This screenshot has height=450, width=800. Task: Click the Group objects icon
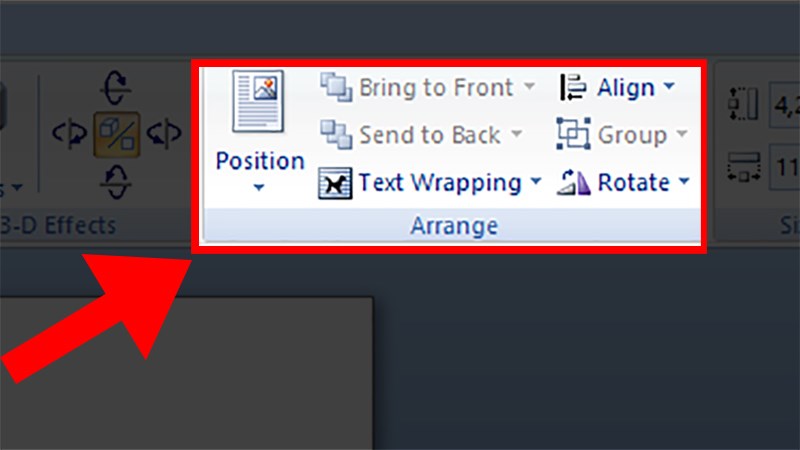(x=573, y=134)
